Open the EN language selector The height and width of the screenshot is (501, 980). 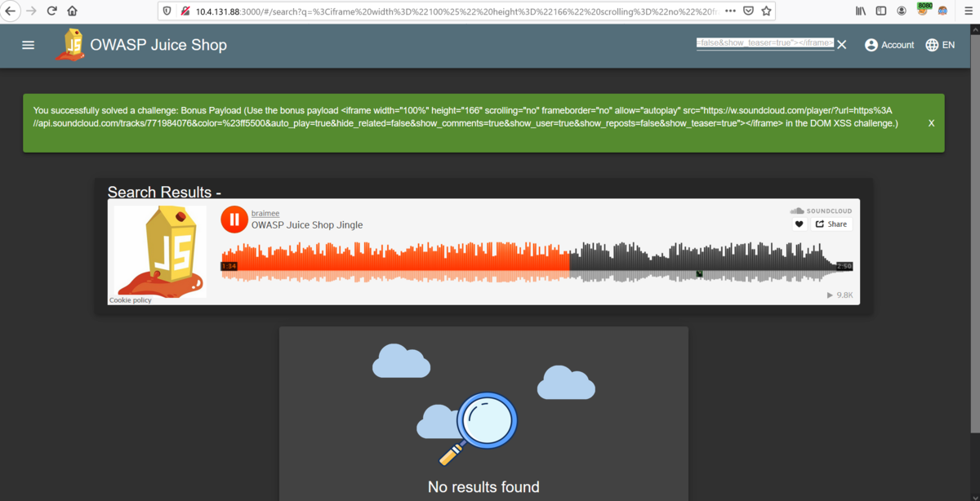click(940, 45)
